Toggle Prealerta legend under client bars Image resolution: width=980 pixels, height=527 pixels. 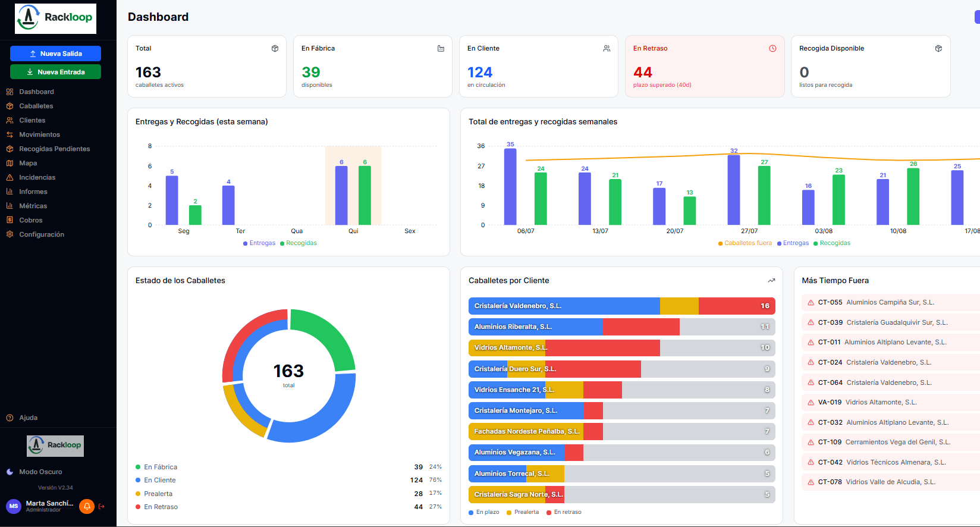[523, 512]
